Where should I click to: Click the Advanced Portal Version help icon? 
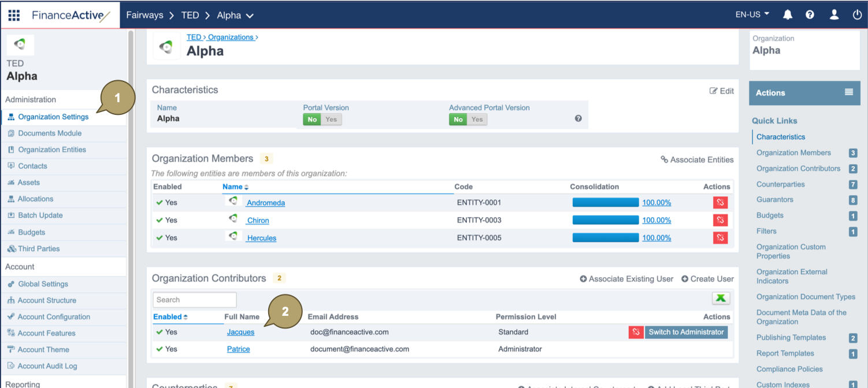578,119
